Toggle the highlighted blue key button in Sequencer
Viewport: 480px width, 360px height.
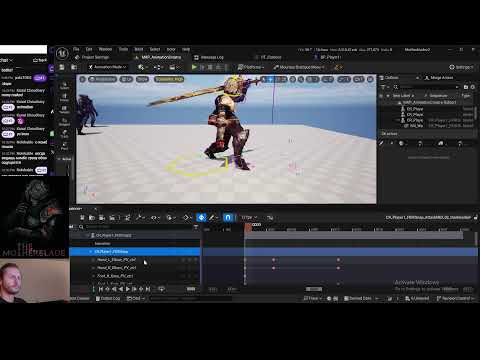201,218
